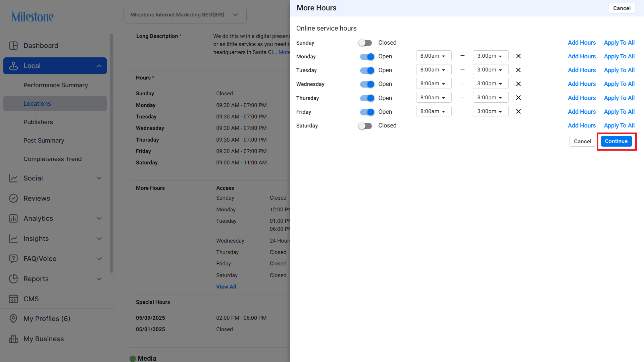644x362 pixels.
Task: Click the FAQ/Voice question bubble icon
Action: click(x=13, y=259)
